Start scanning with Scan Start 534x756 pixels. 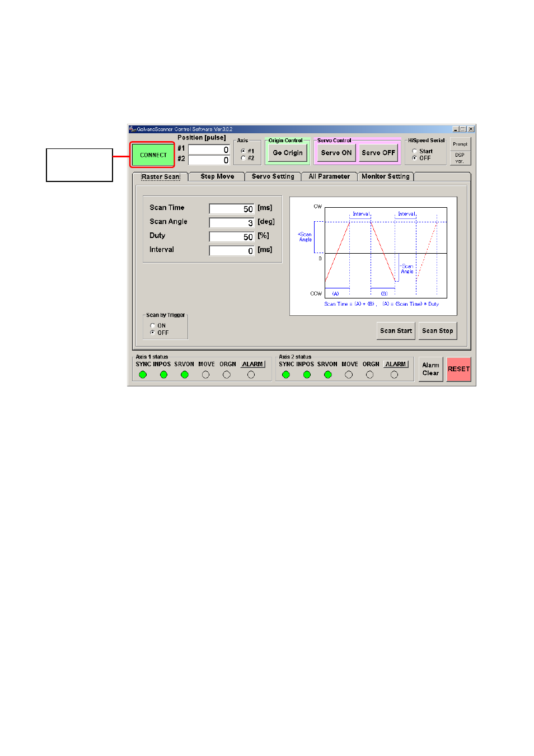[396, 331]
